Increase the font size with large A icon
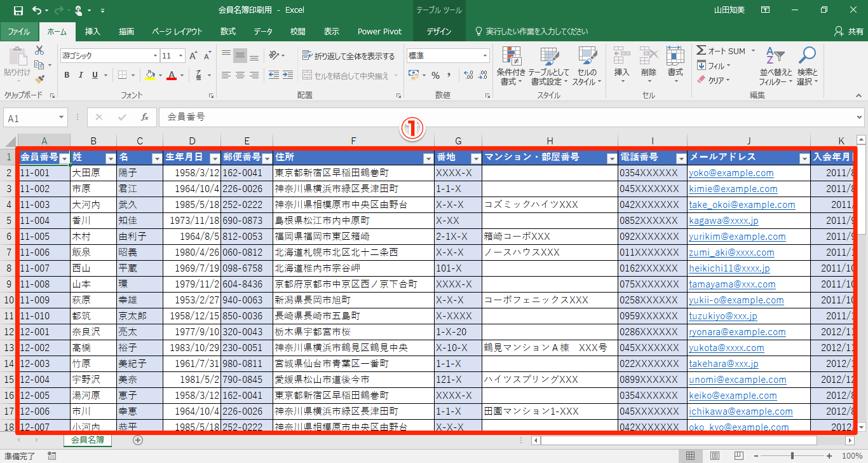This screenshot has height=463, width=868. 194,56
